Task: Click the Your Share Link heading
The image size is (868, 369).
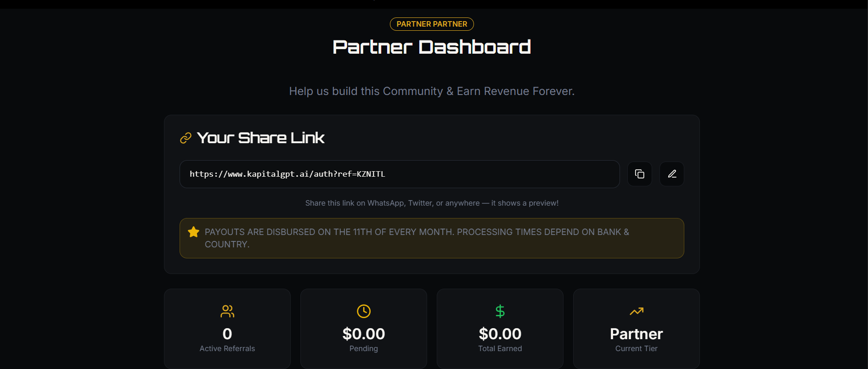Action: click(x=261, y=138)
